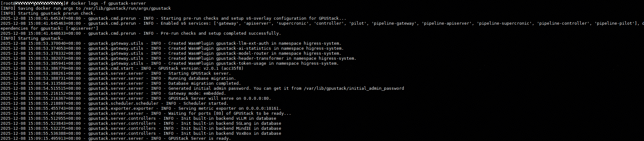644x141 pixels.
Task: Click the gpustack-ai-statistics plugin name
Action: point(243,48)
